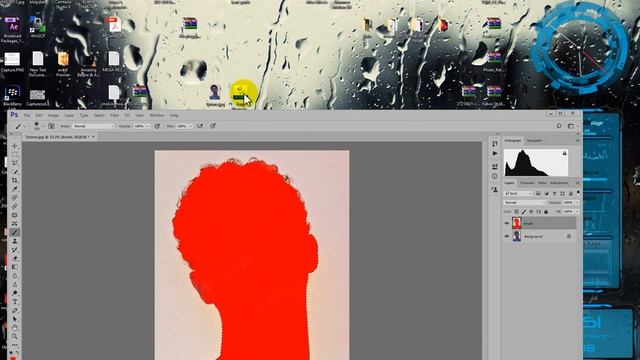
Task: Select the Move tool in Photoshop toolbar
Action: tap(15, 146)
